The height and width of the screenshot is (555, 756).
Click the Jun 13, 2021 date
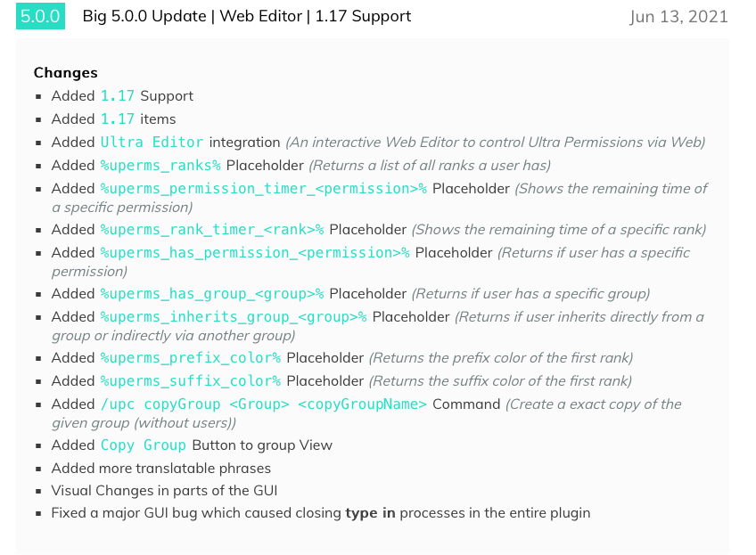678,17
